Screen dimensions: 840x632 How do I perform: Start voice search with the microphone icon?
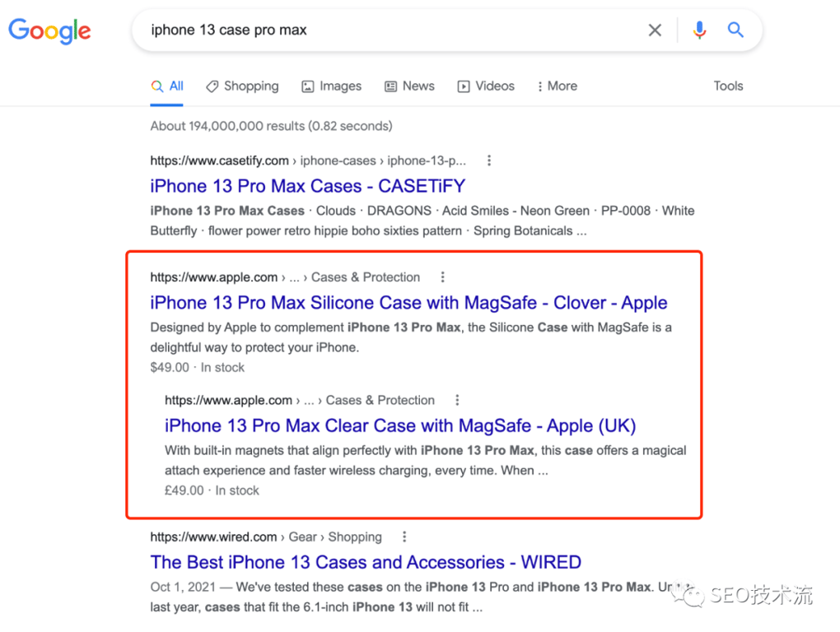coord(699,30)
